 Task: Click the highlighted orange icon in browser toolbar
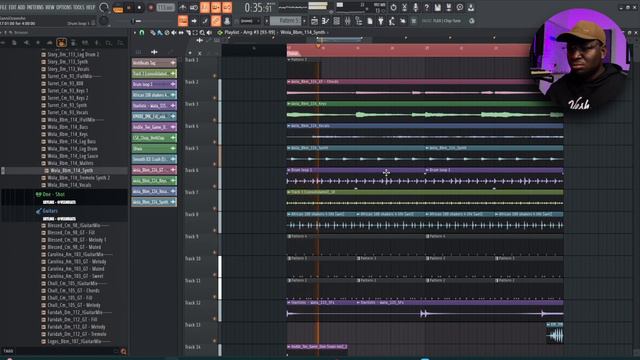[x=62, y=42]
